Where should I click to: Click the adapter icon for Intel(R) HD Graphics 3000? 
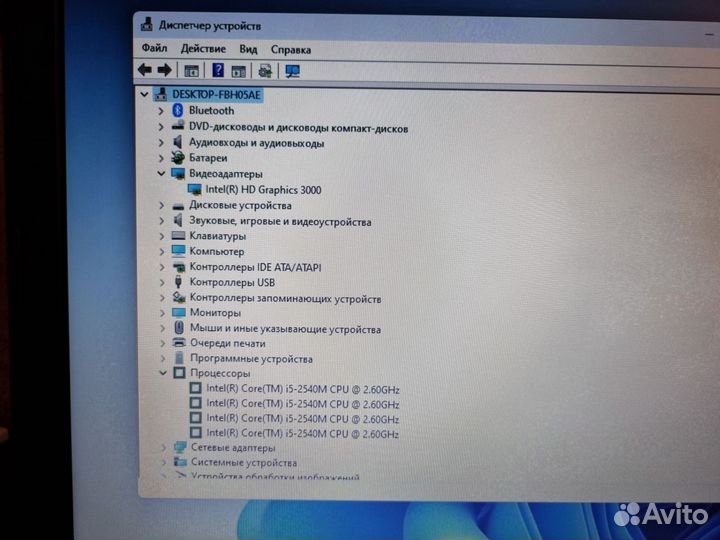195,189
